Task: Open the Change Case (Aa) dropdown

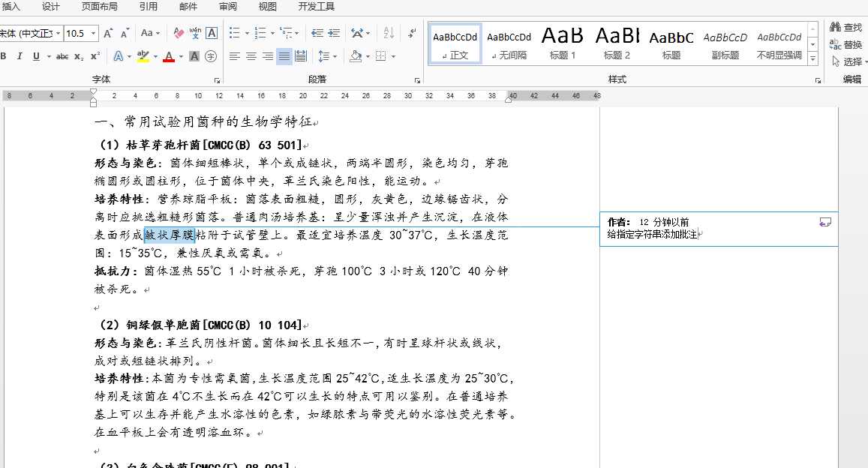Action: coord(149,33)
